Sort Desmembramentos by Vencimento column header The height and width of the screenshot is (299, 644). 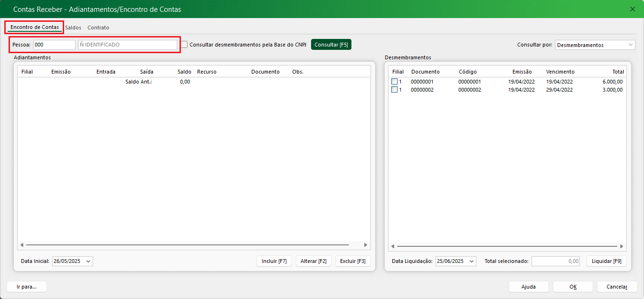(560, 72)
